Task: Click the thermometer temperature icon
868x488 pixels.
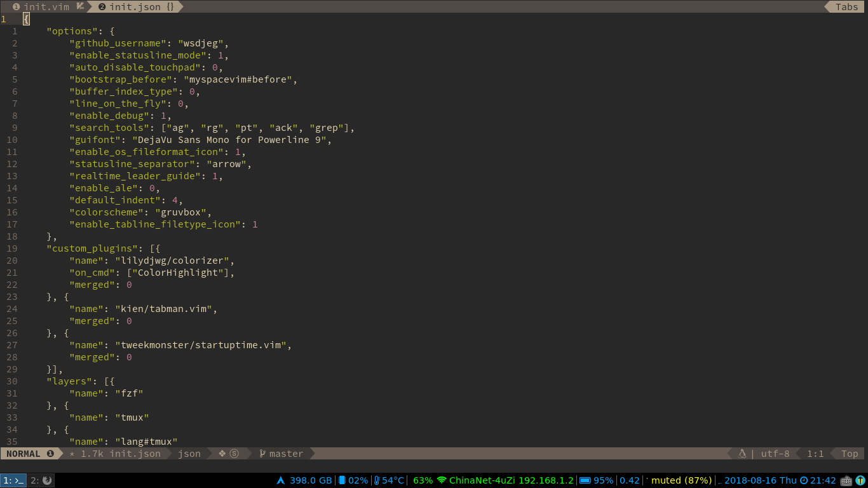Action: click(377, 480)
